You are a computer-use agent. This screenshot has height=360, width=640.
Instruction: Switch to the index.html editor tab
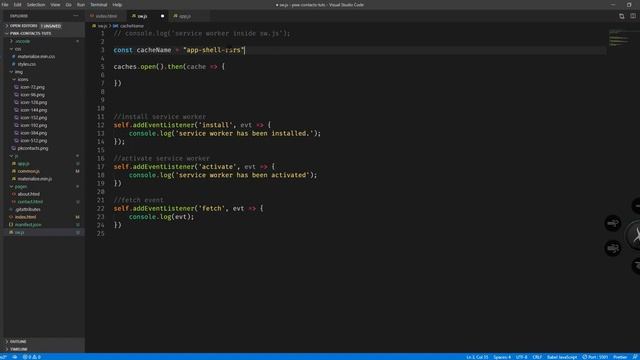point(106,16)
